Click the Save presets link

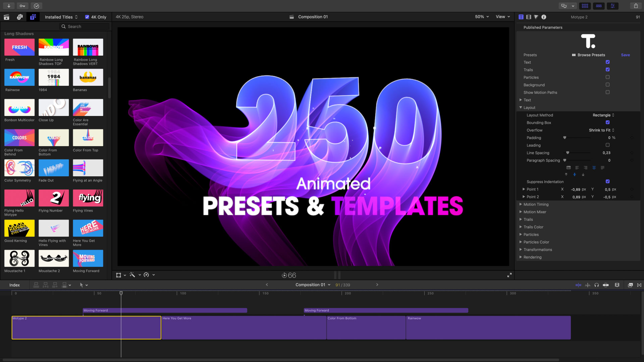[625, 55]
